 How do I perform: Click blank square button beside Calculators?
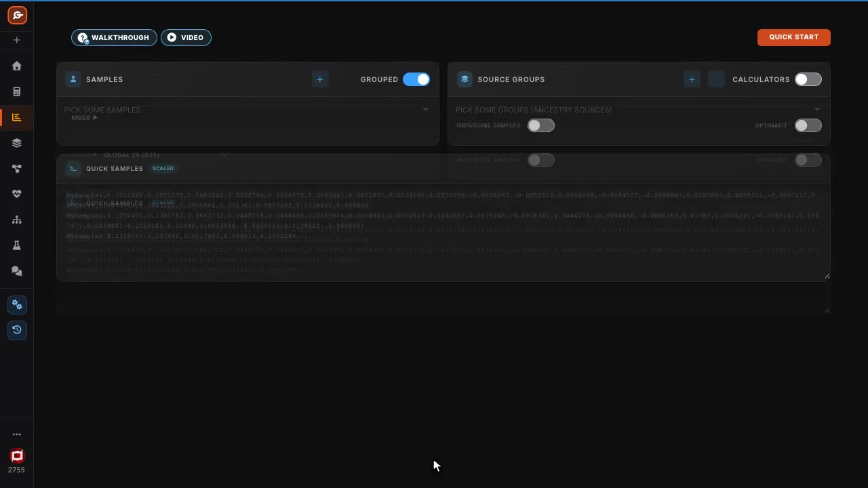point(716,79)
